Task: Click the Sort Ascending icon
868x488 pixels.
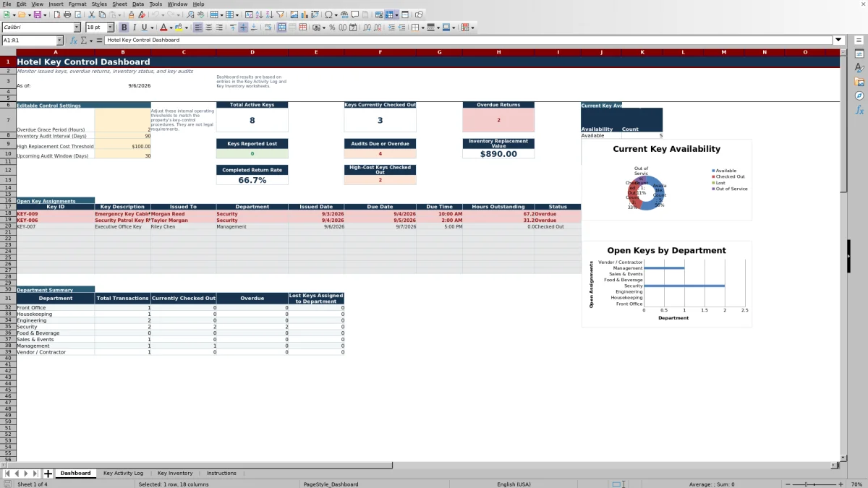Action: click(258, 14)
